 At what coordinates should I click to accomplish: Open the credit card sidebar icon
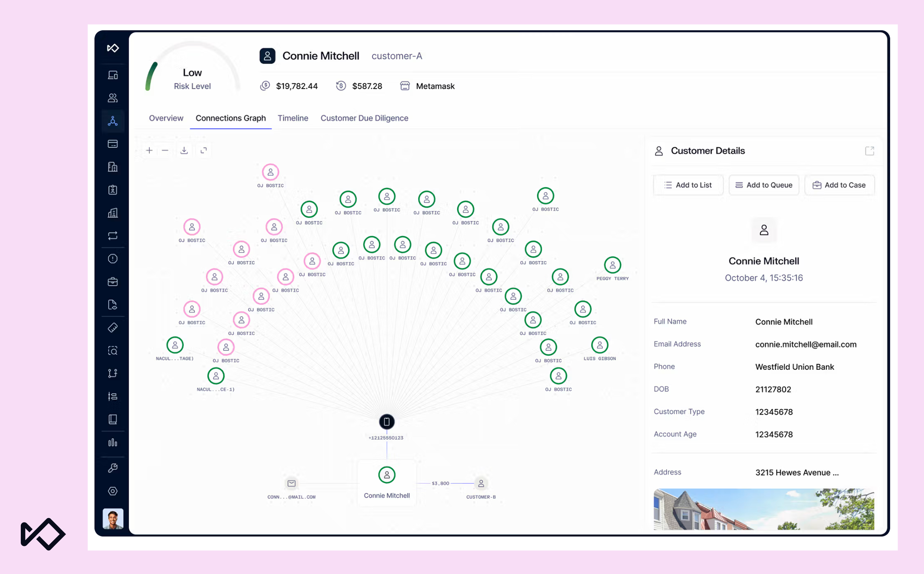click(113, 144)
